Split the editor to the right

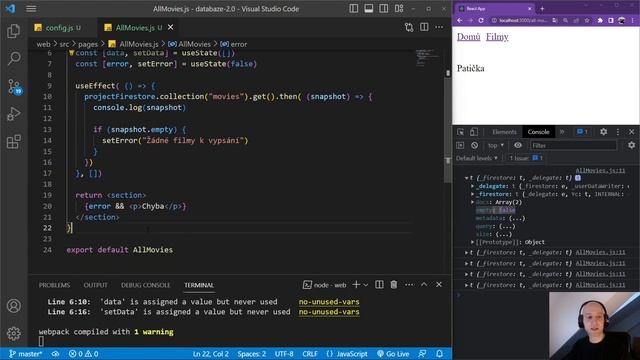[424, 27]
